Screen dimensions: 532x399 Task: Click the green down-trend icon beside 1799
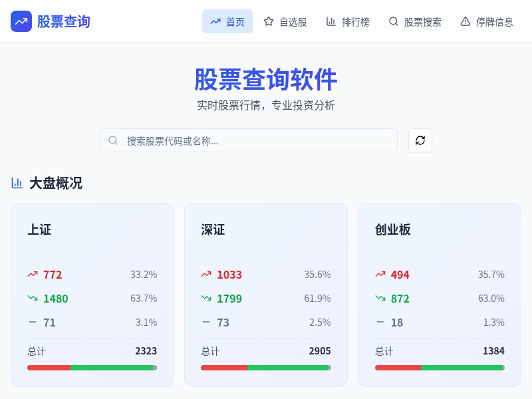click(x=206, y=298)
